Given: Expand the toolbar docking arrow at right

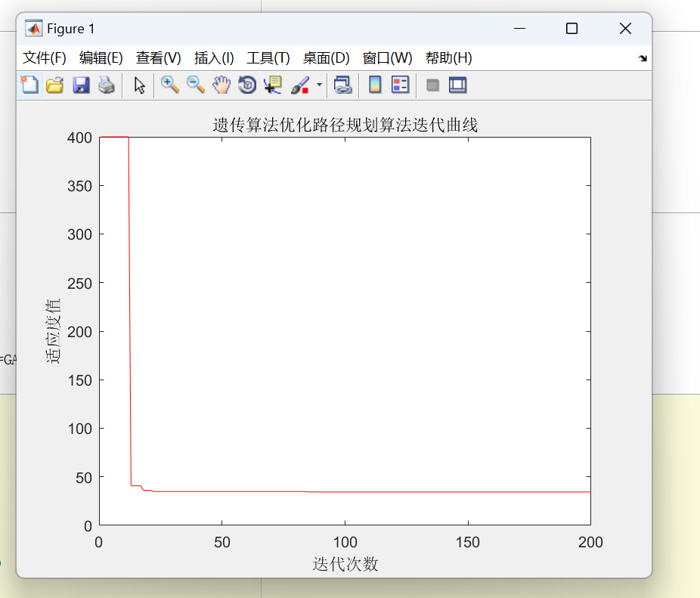Looking at the screenshot, I should tap(643, 58).
